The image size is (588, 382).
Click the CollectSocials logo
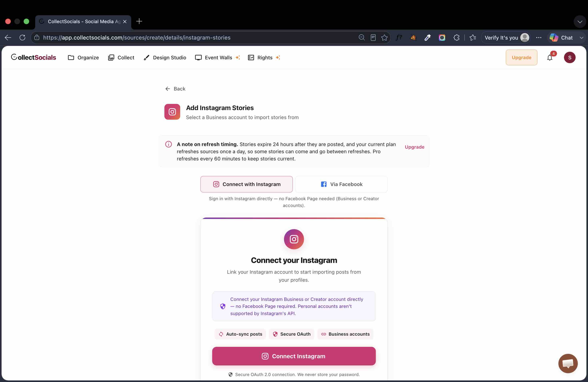[34, 57]
